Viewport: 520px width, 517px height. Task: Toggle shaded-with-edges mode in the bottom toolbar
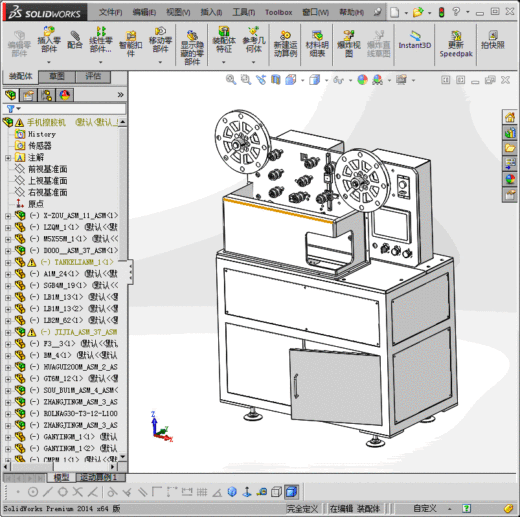[x=292, y=492]
